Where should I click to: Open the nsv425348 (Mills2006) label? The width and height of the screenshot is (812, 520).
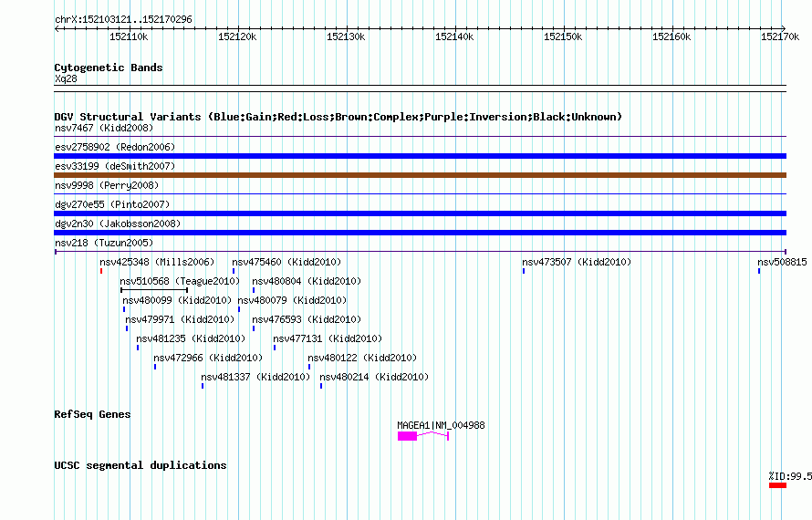click(x=157, y=262)
